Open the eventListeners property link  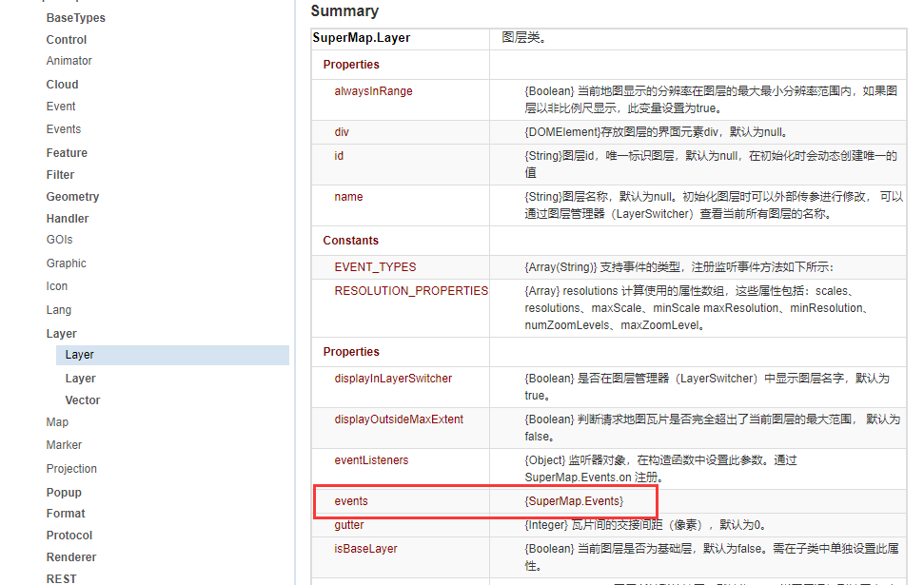(371, 460)
